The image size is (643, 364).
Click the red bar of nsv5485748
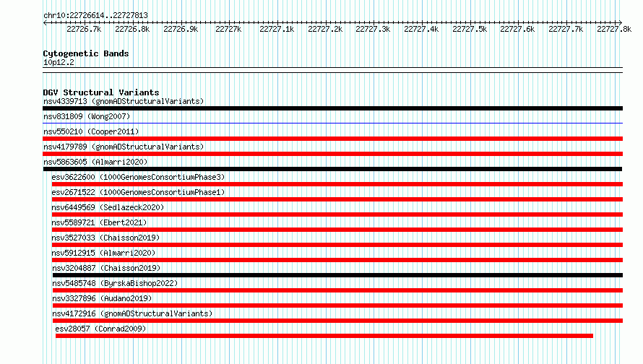click(337, 290)
